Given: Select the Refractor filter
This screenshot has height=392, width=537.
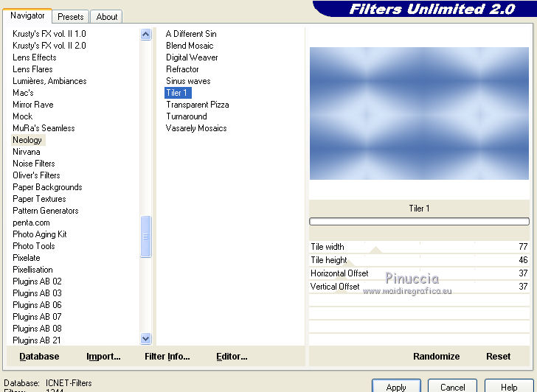Looking at the screenshot, I should (x=182, y=69).
